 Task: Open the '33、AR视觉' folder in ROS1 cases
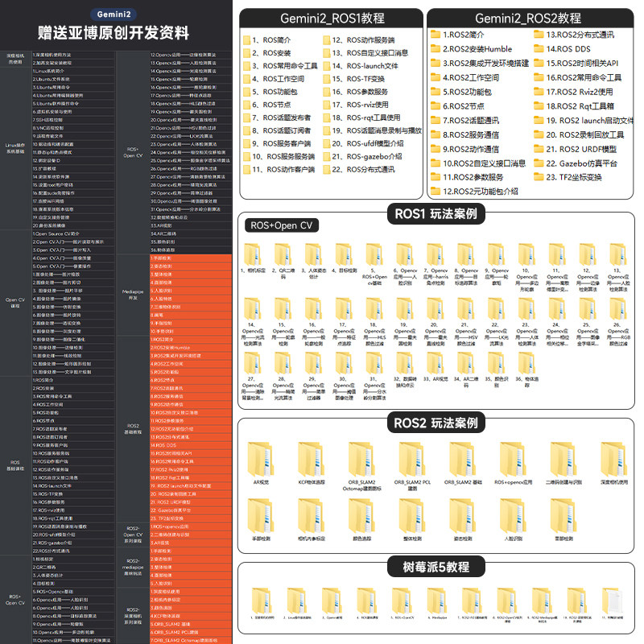436,363
